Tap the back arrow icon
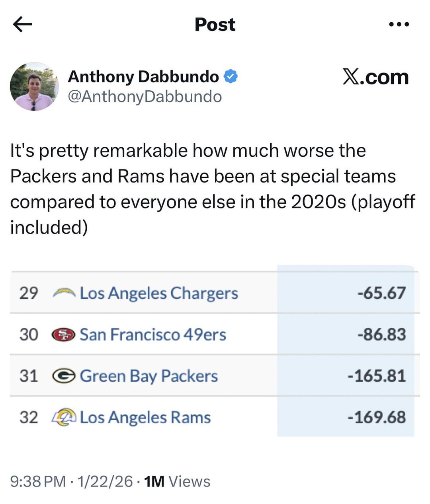 pyautogui.click(x=22, y=25)
